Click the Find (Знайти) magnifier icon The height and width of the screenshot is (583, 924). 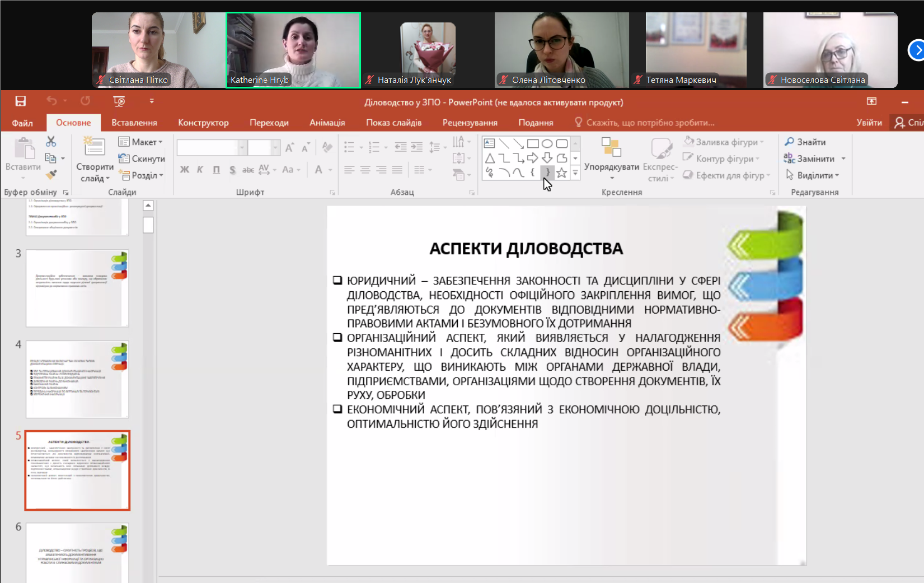[789, 142]
